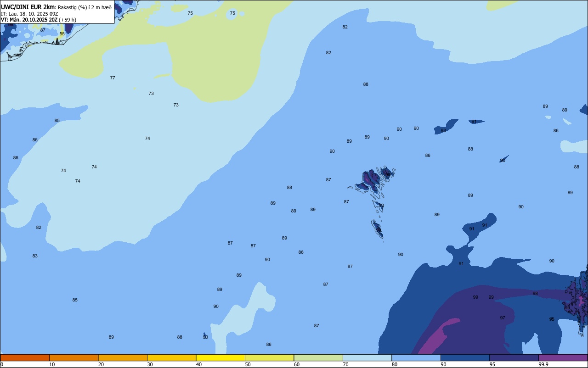Screen dimensions: 588x368
Task: Click the legend tick label '80'
Action: 395,364
